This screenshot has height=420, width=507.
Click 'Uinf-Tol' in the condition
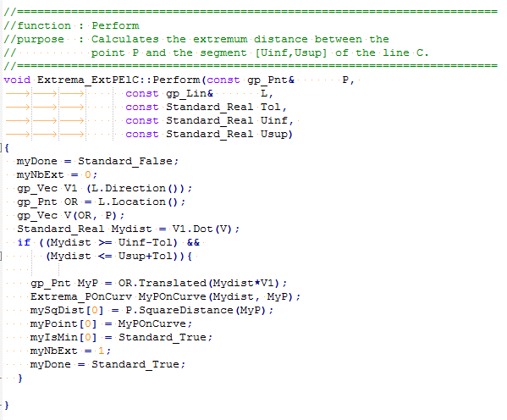click(146, 242)
